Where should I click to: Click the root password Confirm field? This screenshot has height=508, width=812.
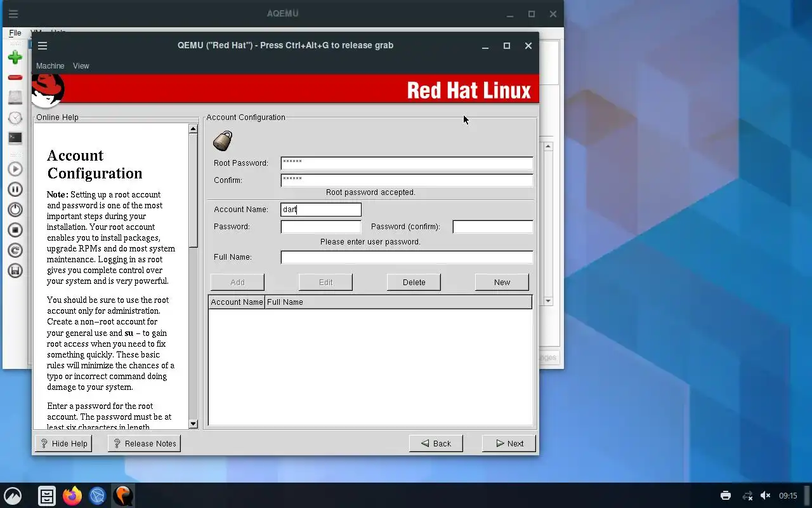[407, 180]
